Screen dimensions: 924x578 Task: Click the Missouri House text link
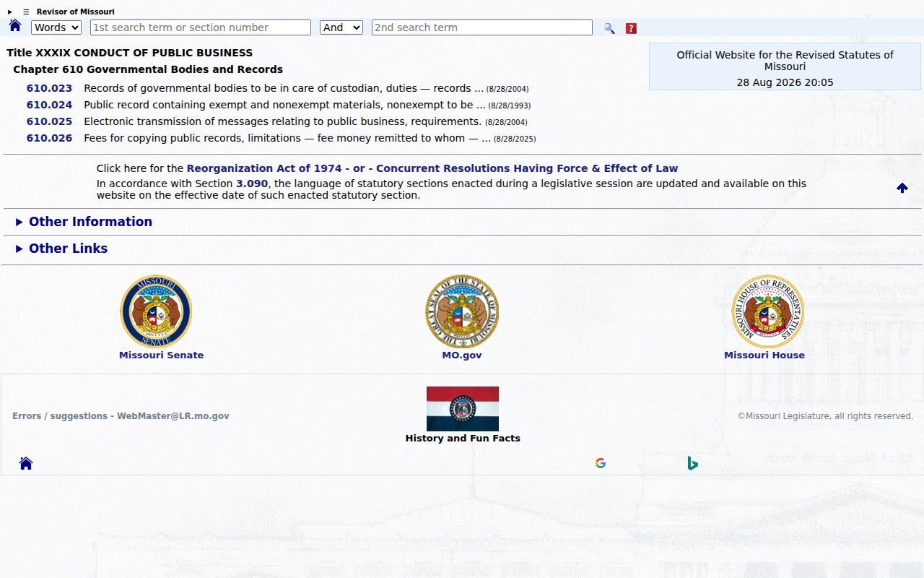click(x=764, y=355)
